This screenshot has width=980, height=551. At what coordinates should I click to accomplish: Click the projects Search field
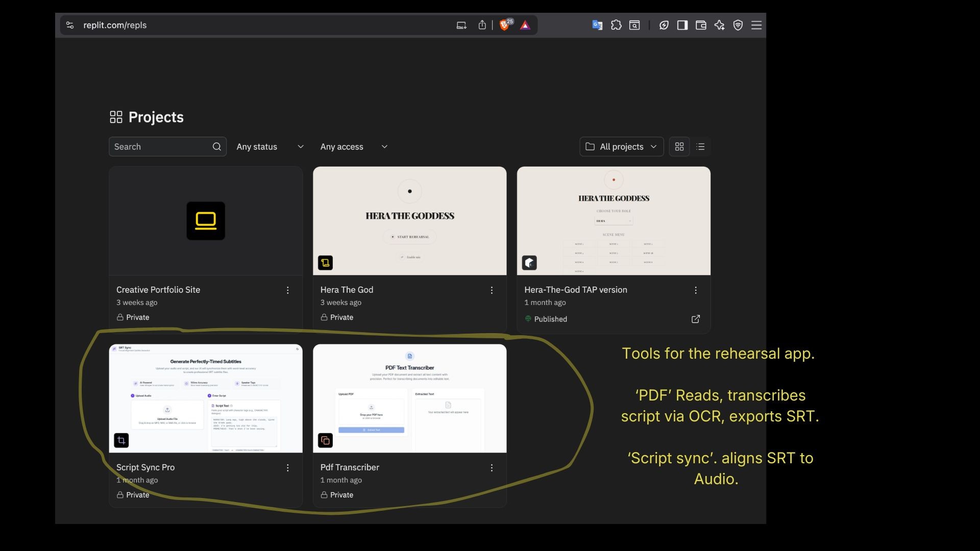pyautogui.click(x=161, y=147)
